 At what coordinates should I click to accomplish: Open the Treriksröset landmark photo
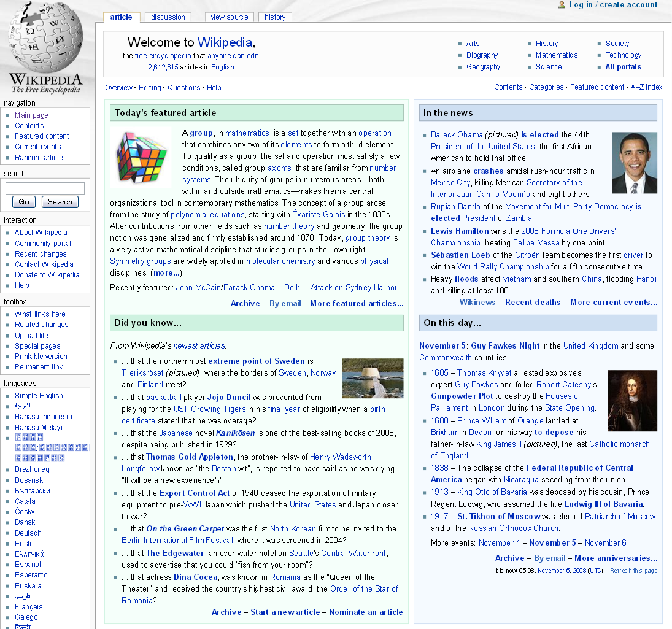pyautogui.click(x=373, y=378)
